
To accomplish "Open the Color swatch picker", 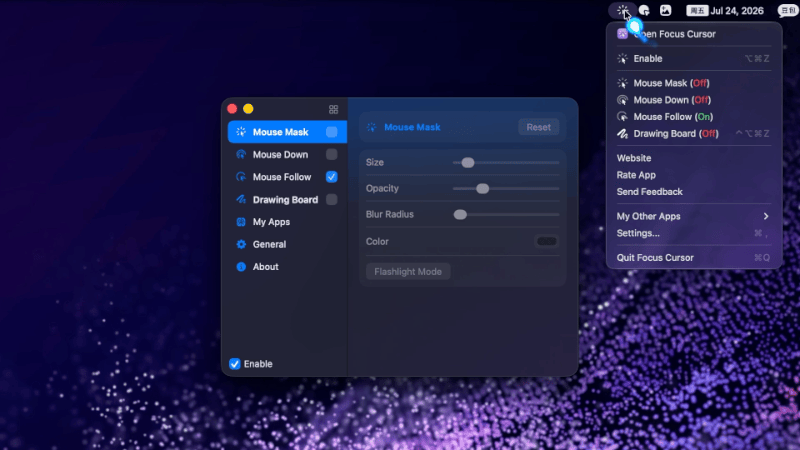I will (x=546, y=241).
